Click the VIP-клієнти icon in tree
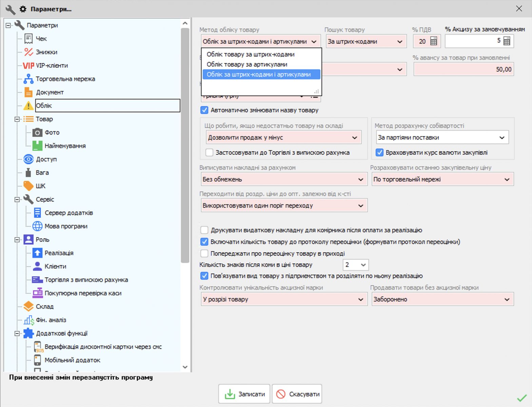 28,65
